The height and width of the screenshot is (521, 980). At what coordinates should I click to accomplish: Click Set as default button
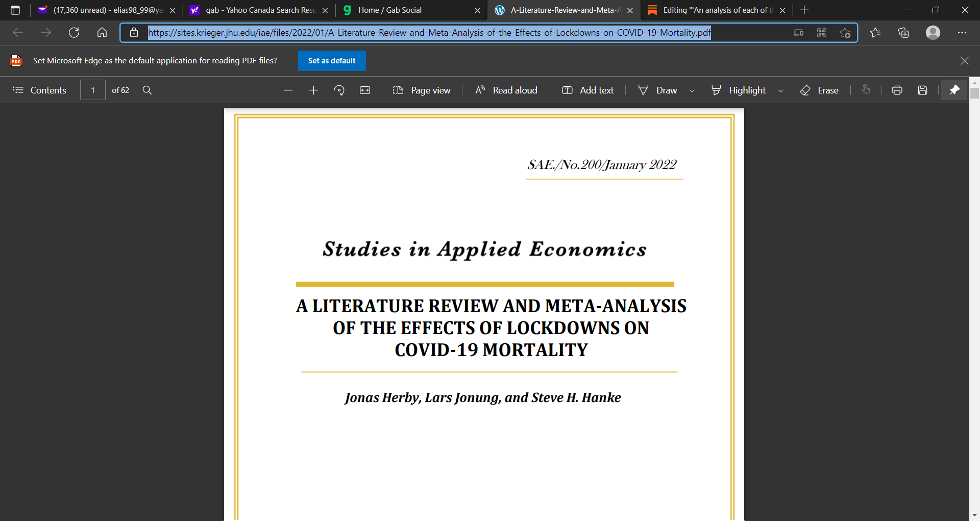pos(332,61)
